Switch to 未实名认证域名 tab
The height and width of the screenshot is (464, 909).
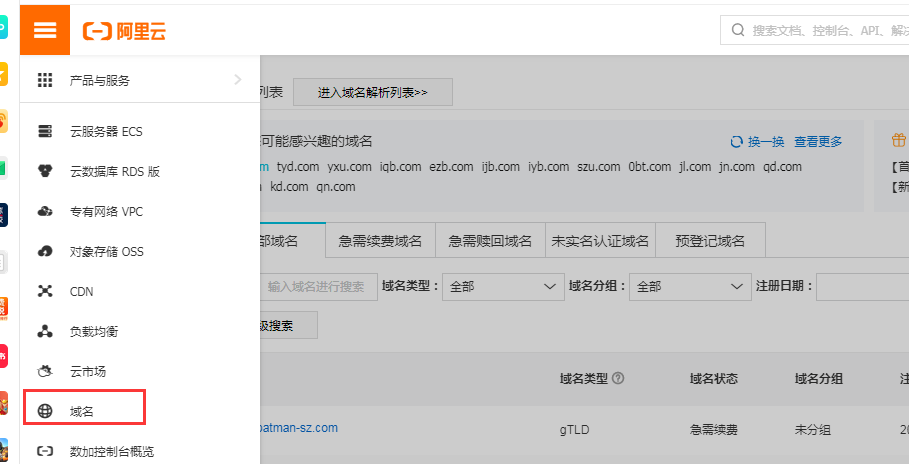pyautogui.click(x=600, y=241)
